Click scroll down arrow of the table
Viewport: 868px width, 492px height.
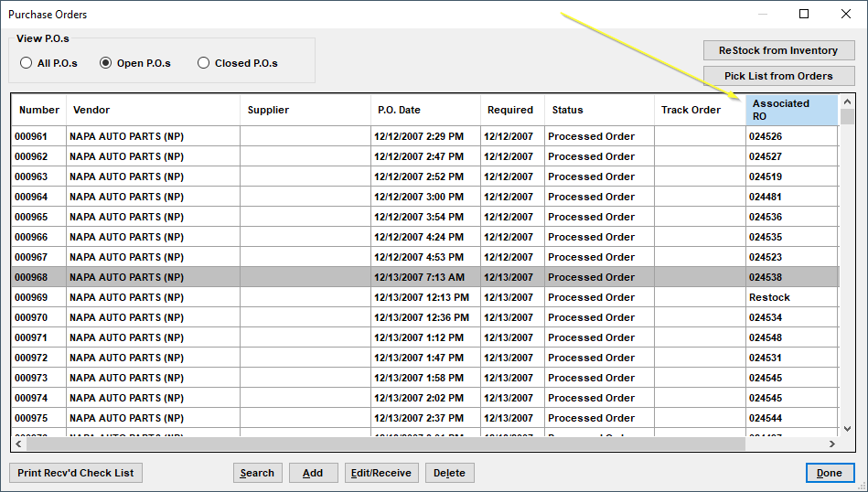847,429
